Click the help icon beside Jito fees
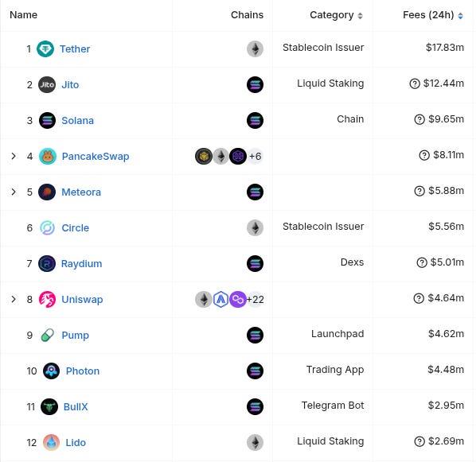 [415, 83]
